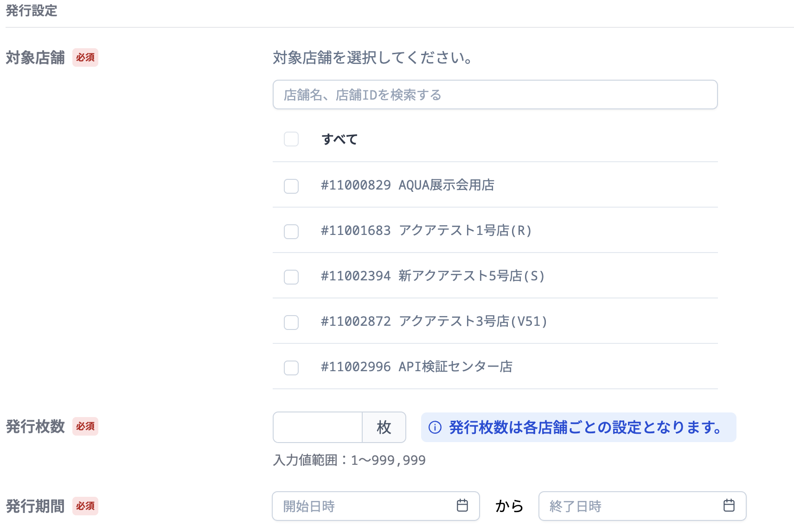Click the すべて label text
The width and height of the screenshot is (794, 532).
tap(339, 139)
